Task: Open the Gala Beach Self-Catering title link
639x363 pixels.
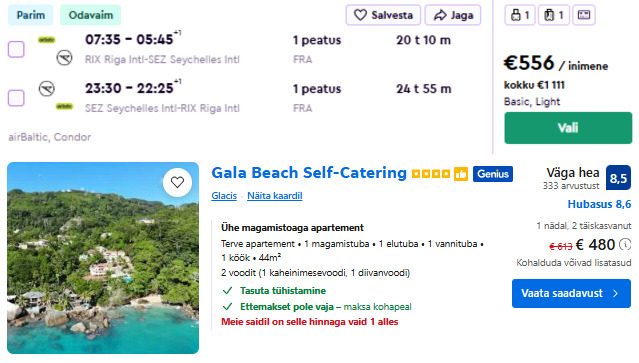Action: click(x=309, y=173)
